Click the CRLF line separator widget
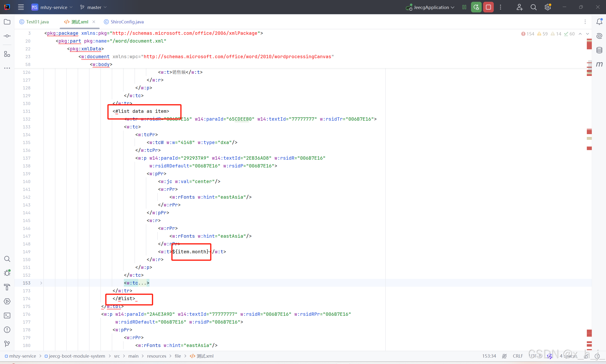 (x=518, y=356)
